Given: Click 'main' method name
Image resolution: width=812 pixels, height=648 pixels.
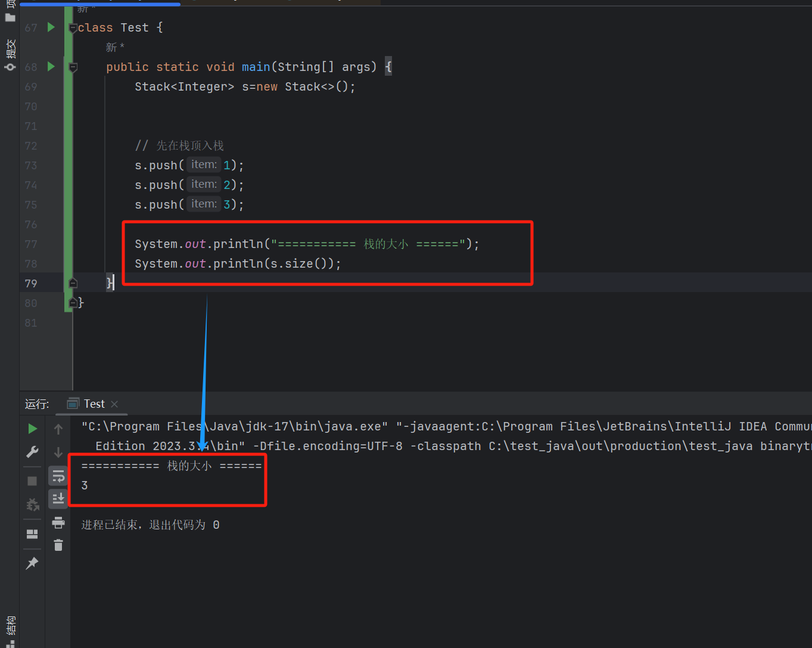Looking at the screenshot, I should [256, 67].
